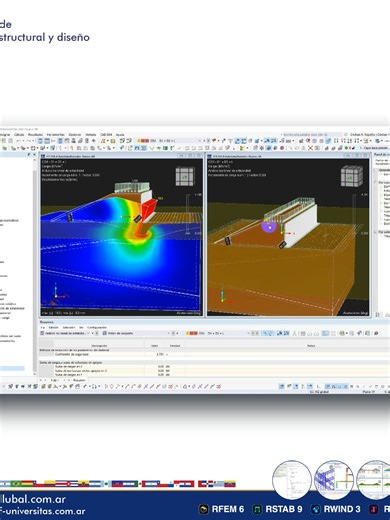Select the 'Coeficiente de seguridad' row
Viewport: 390px width, 520px height.
(x=213, y=354)
